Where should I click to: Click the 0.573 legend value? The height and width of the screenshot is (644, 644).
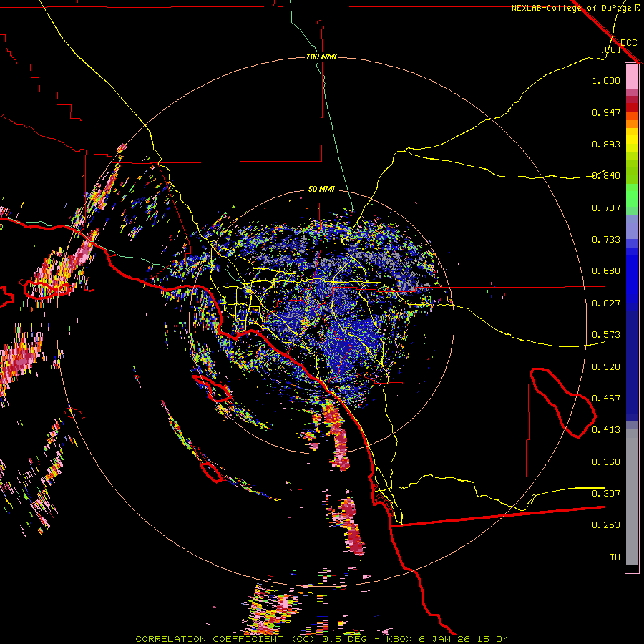pos(606,335)
